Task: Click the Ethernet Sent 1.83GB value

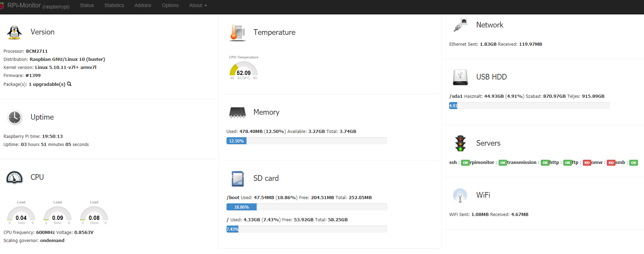Action: point(488,44)
